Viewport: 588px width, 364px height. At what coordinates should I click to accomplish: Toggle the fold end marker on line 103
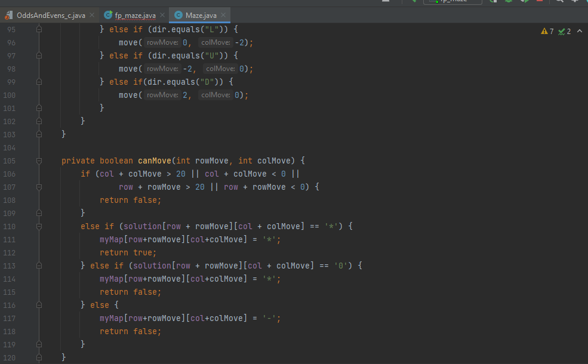39,134
